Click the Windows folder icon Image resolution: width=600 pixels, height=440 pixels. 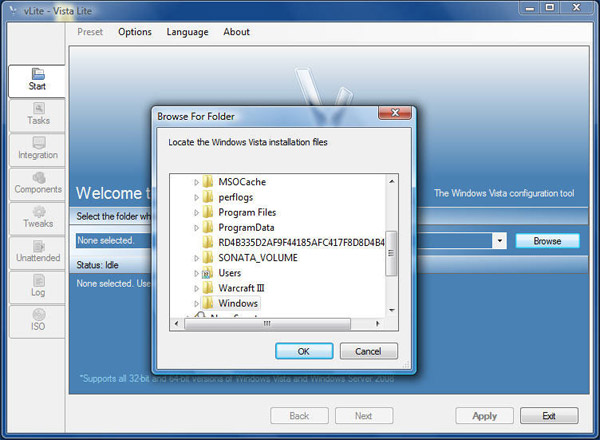[x=207, y=303]
